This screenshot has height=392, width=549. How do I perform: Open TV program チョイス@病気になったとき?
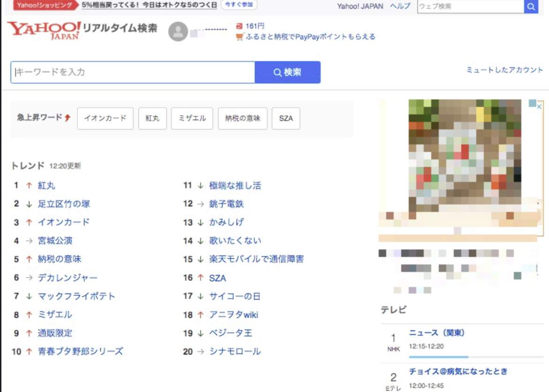pyautogui.click(x=458, y=371)
